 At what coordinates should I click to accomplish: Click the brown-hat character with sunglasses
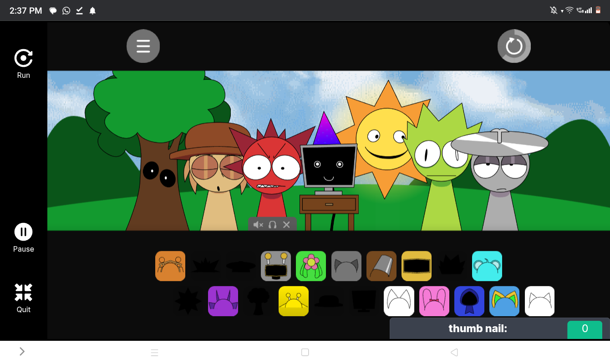[214, 177]
